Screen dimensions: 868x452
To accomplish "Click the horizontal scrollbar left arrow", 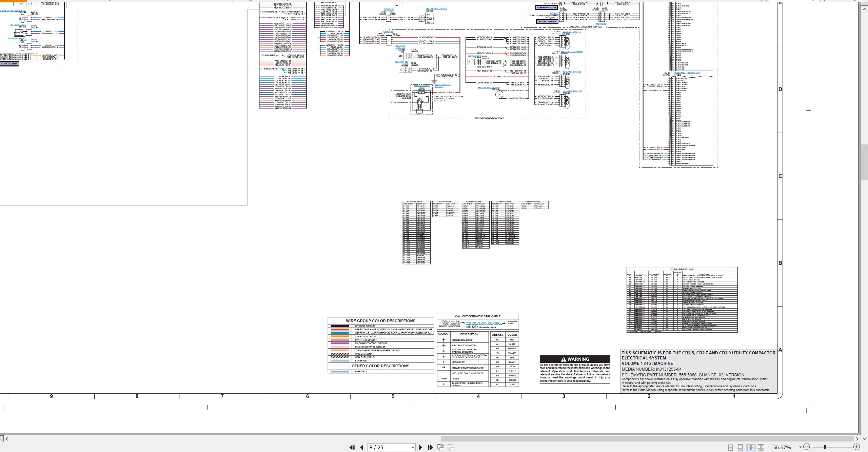I will (x=7, y=438).
